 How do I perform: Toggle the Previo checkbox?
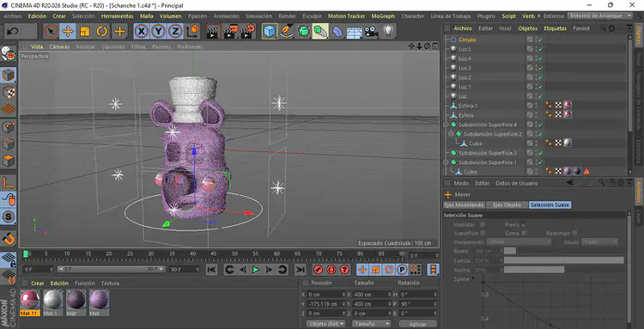point(525,225)
